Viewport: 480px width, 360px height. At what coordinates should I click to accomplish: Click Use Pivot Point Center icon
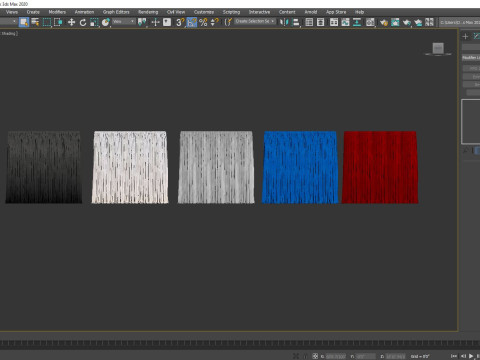click(x=142, y=22)
